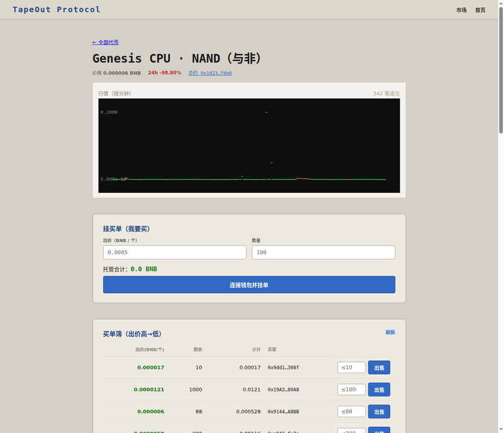Click the 行情 (按分钟) chart title

[115, 94]
